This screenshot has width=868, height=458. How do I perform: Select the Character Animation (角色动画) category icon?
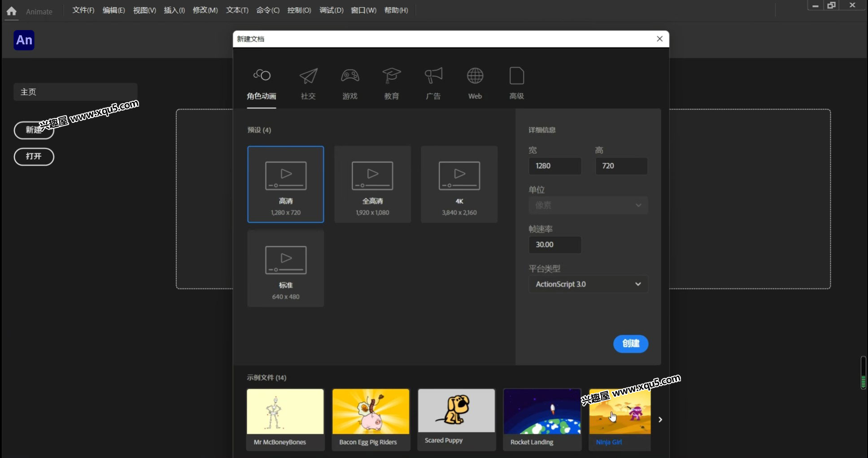[x=262, y=75]
